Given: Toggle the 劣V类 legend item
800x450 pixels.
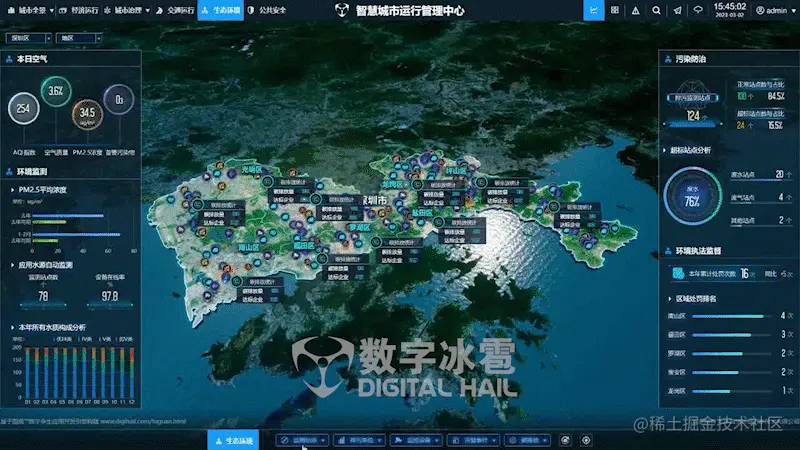Looking at the screenshot, I should (124, 339).
